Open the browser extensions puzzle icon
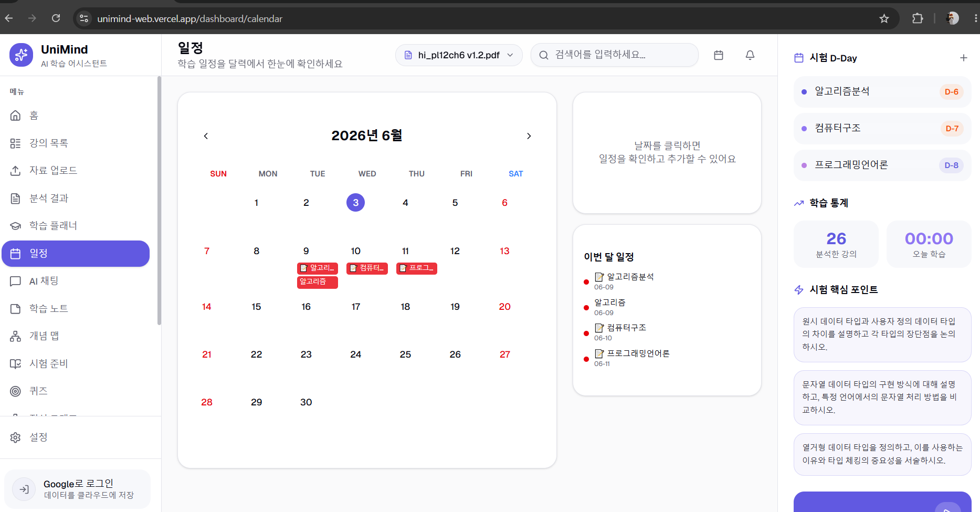This screenshot has width=980, height=512. pos(918,18)
